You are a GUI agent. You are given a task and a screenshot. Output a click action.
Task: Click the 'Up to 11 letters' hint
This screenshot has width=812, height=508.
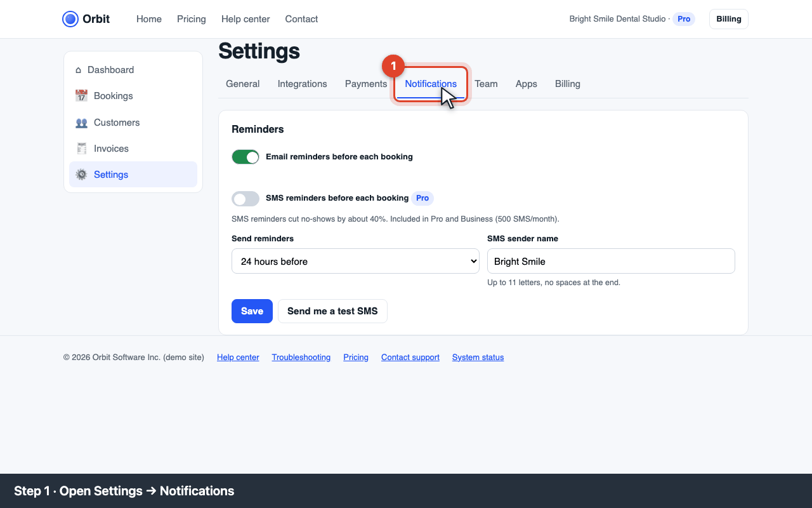click(554, 283)
